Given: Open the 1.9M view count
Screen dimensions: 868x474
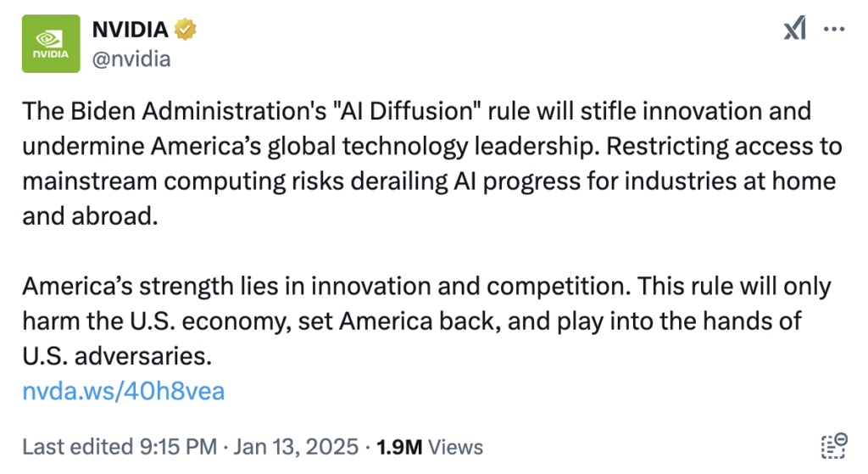Looking at the screenshot, I should (398, 447).
